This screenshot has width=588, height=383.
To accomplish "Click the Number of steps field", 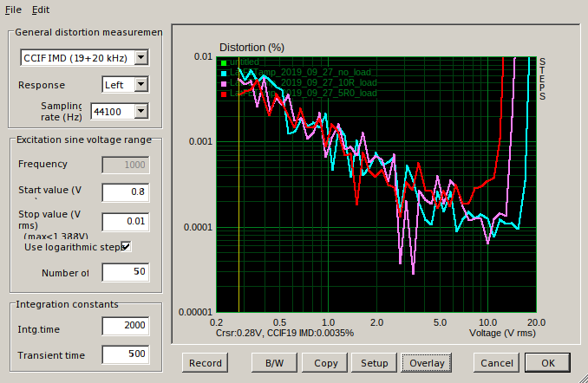I will (x=126, y=272).
